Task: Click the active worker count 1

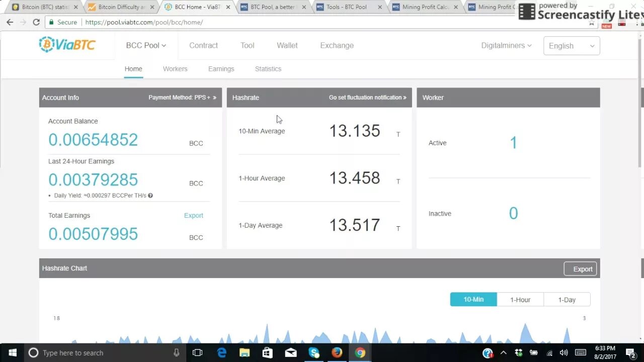Action: 513,143
